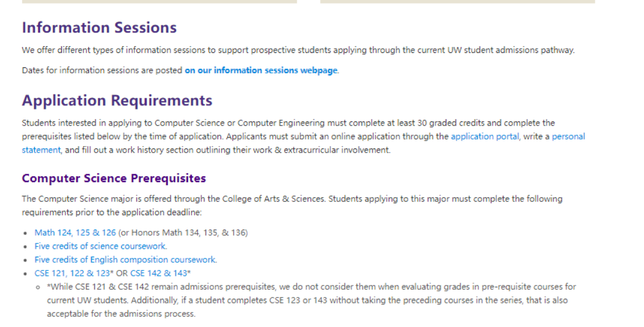Click the left beige panel strip at top
Screen dimensions: 644x327
click(159, 2)
